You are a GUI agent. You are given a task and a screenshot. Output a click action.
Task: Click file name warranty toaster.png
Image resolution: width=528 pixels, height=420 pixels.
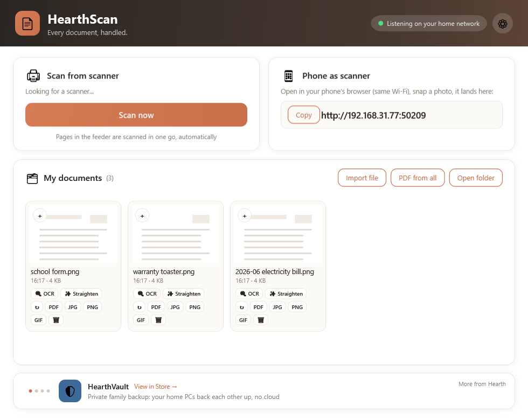[164, 271]
